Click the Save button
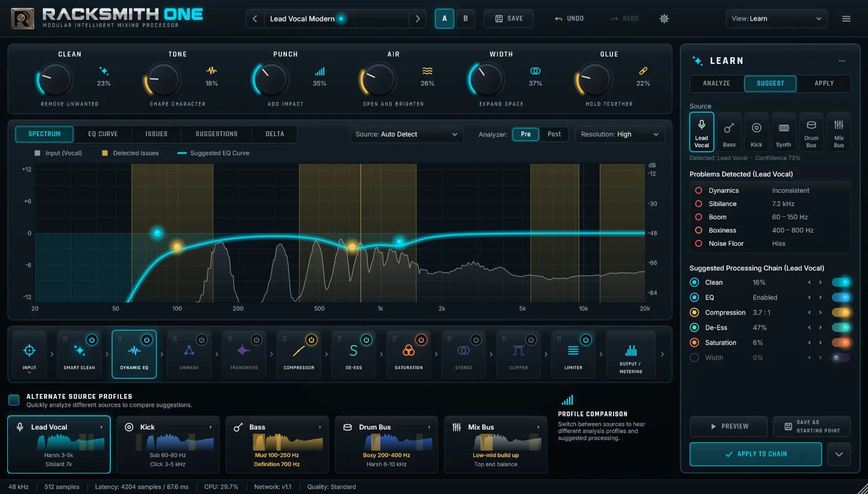The image size is (868, 494). pyautogui.click(x=508, y=19)
